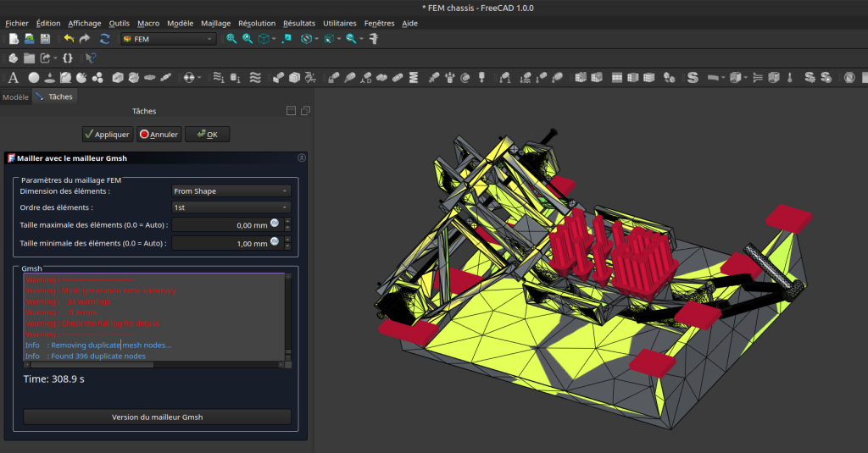Click the Analysis container 'A' icon
Viewport: 868px width, 453px height.
click(14, 77)
